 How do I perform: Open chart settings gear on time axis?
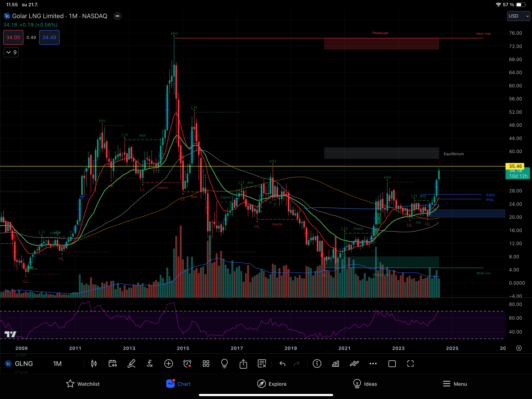(519, 348)
